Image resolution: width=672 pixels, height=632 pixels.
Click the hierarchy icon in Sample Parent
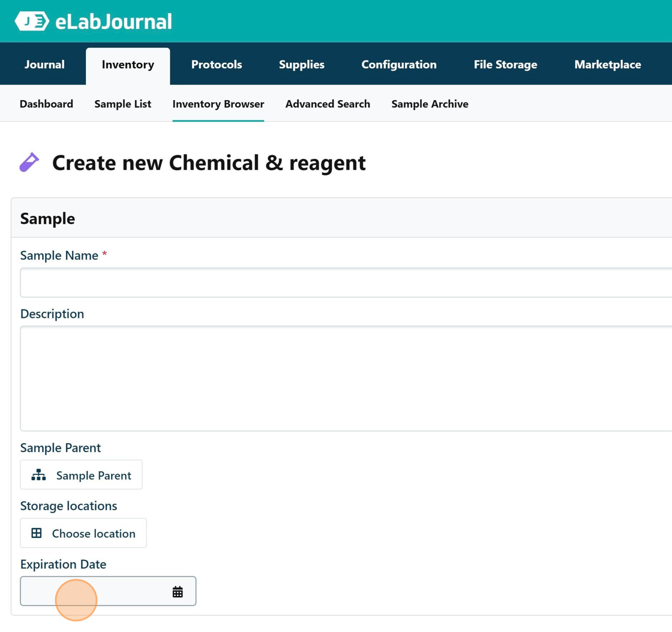point(38,475)
